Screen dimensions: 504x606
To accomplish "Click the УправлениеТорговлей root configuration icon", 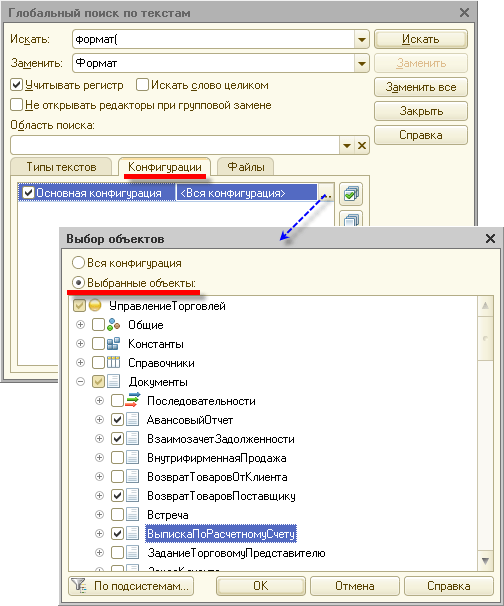I will 95,306.
